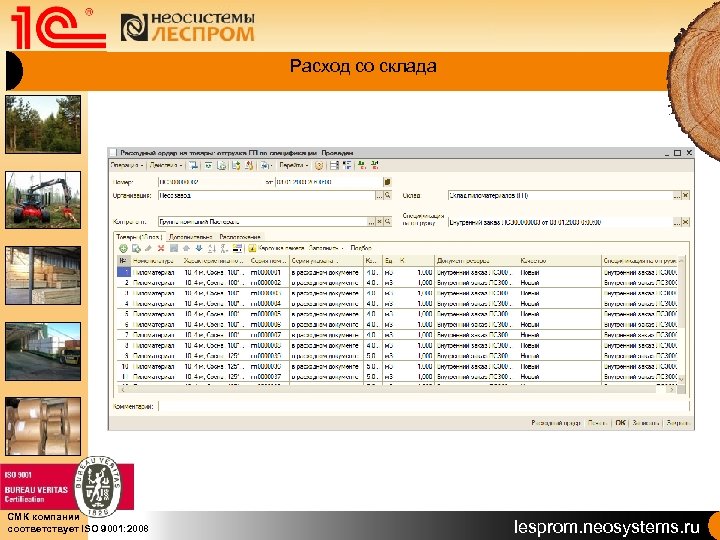The image size is (720, 540).
Task: Clear the Склад field with X button
Action: 685,196
